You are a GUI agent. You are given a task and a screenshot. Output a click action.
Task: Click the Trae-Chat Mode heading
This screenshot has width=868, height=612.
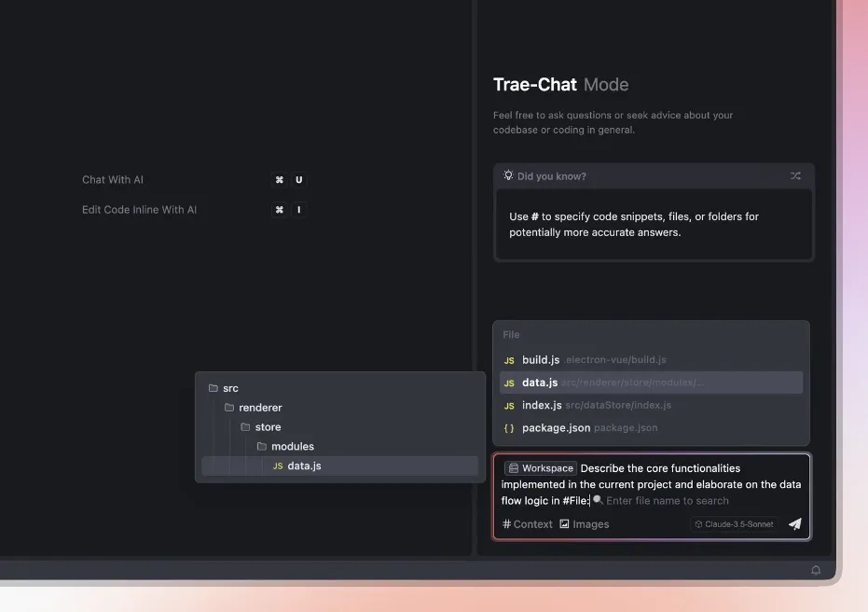(560, 84)
